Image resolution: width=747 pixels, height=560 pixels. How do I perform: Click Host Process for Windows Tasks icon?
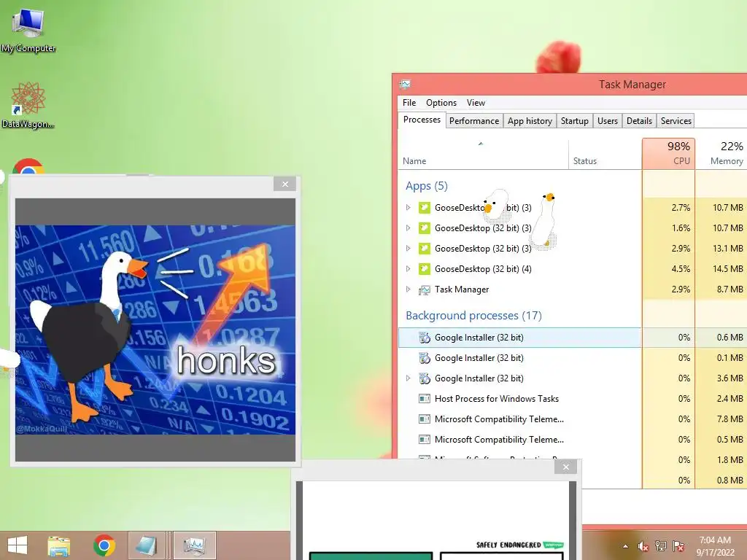pyautogui.click(x=424, y=399)
